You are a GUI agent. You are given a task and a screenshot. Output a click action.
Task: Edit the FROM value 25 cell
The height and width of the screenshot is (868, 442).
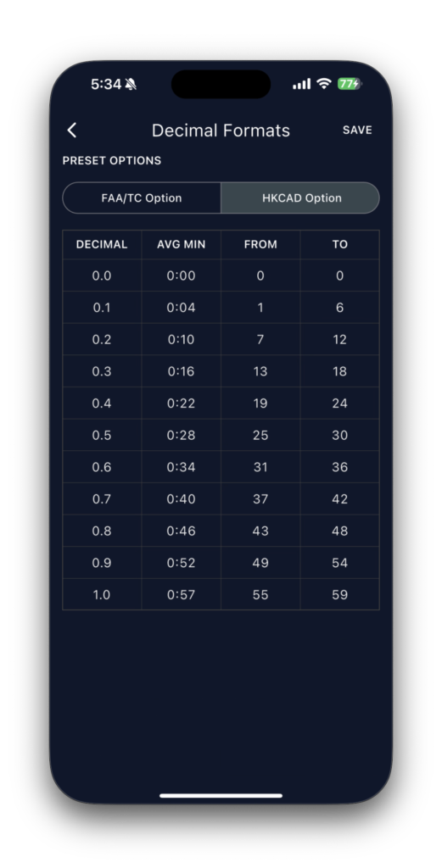click(x=260, y=435)
